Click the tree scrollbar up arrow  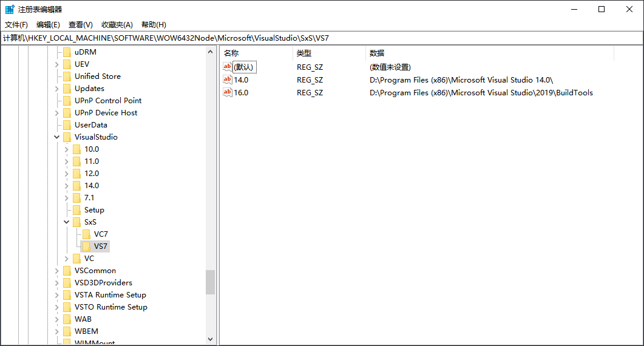(x=210, y=52)
